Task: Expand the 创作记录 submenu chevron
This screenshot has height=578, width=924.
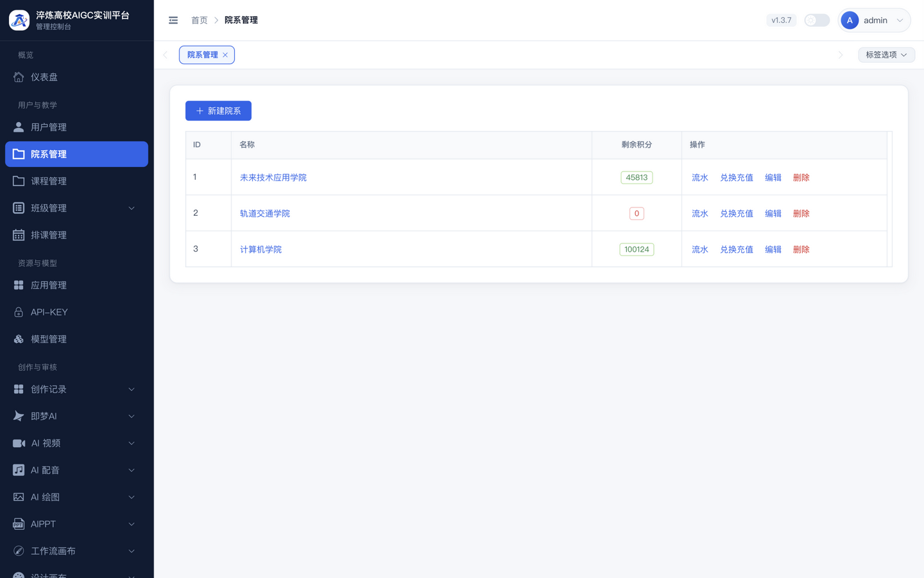Action: coord(132,389)
